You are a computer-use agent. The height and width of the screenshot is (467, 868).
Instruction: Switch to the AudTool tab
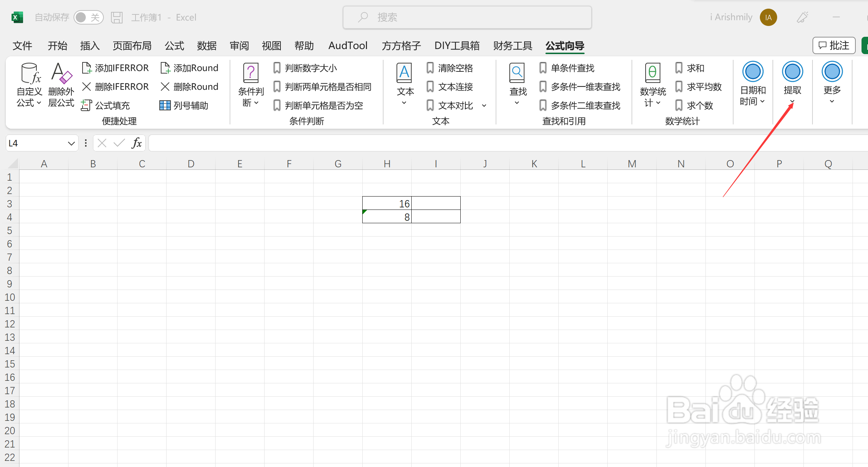[348, 46]
